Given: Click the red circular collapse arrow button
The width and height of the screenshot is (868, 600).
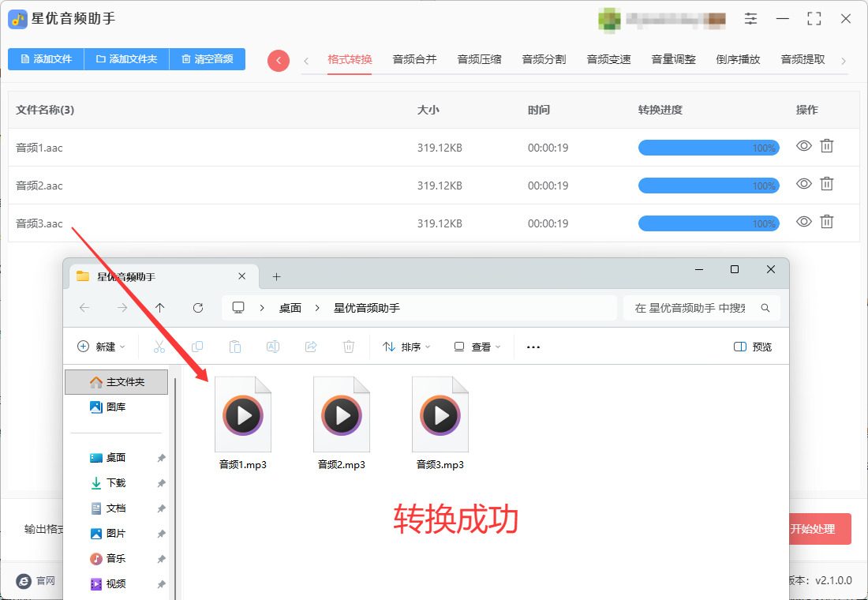Looking at the screenshot, I should click(279, 60).
